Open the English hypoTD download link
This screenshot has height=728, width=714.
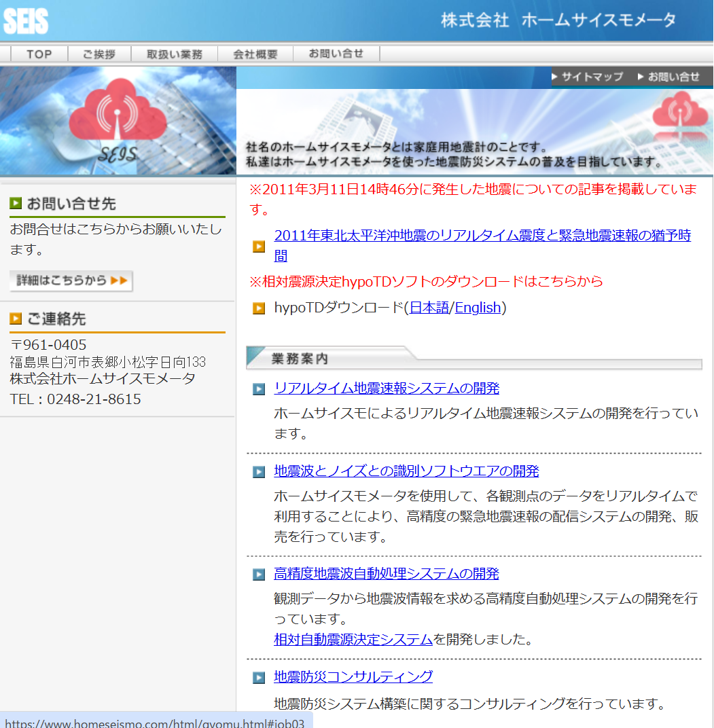coord(478,308)
